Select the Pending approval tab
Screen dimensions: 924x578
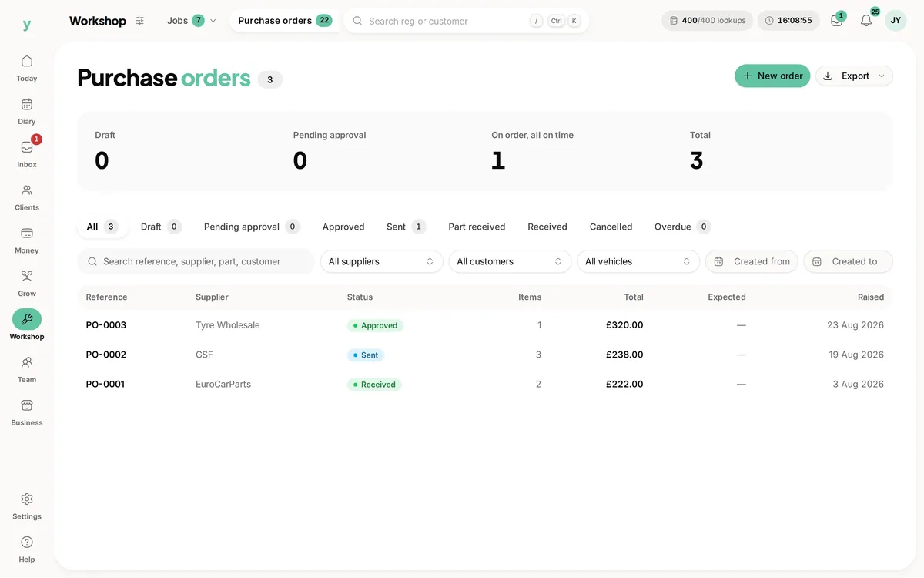click(251, 227)
